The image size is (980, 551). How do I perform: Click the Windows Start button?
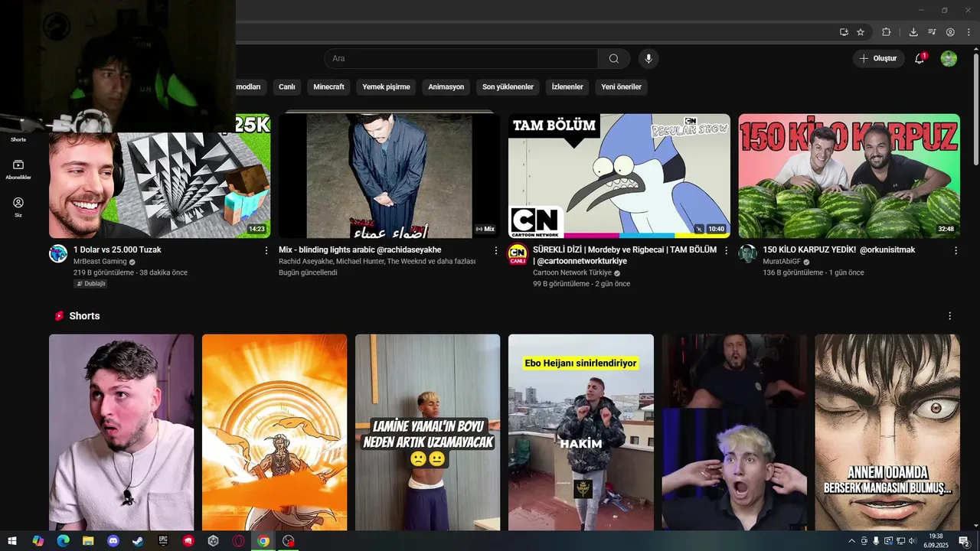coord(12,540)
